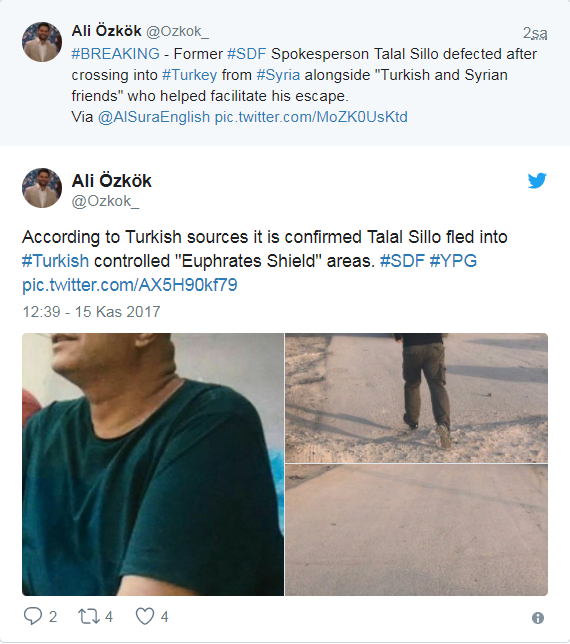Open the #Turkey hashtag link

tap(190, 75)
